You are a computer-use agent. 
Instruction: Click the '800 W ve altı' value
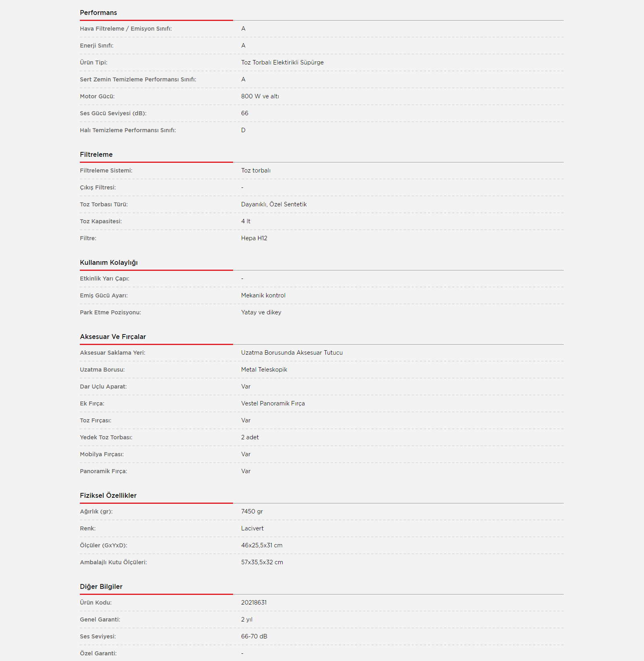pos(260,96)
